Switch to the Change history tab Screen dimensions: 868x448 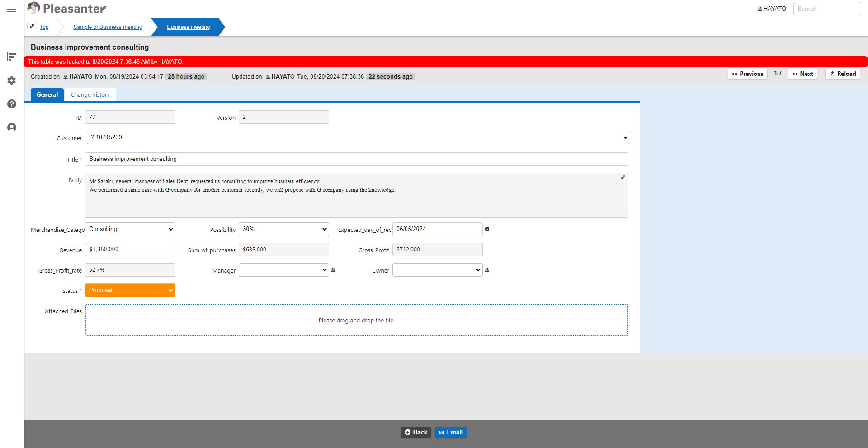coord(90,95)
